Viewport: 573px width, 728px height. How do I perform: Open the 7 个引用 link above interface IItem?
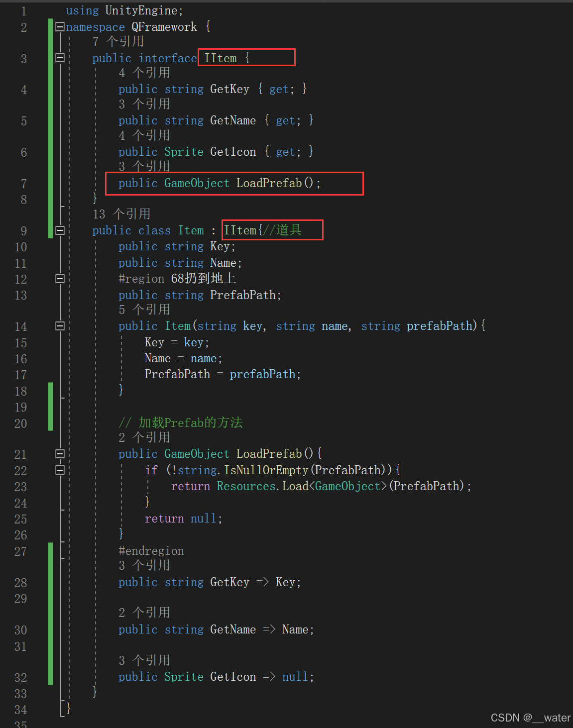point(118,41)
